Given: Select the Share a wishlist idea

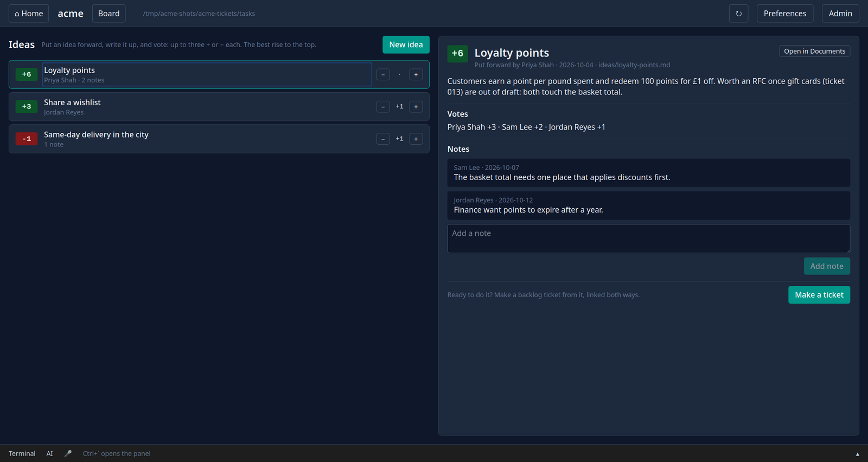Looking at the screenshot, I should (219, 106).
